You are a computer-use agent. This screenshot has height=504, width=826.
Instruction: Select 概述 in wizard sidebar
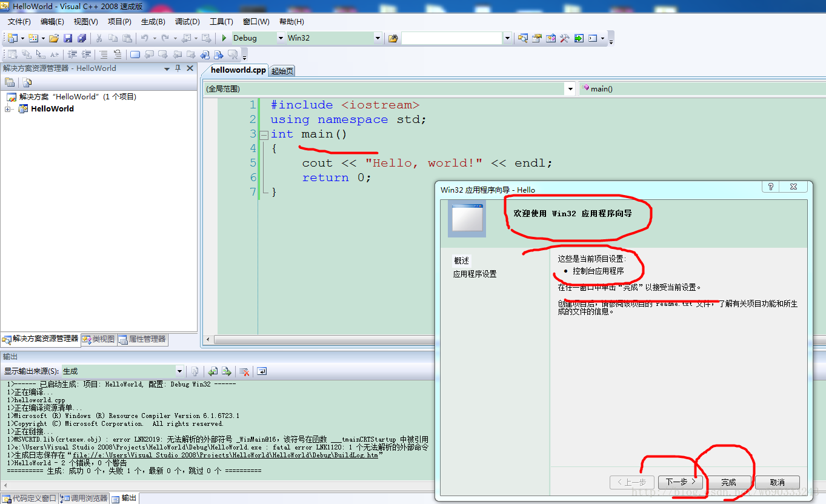[461, 260]
